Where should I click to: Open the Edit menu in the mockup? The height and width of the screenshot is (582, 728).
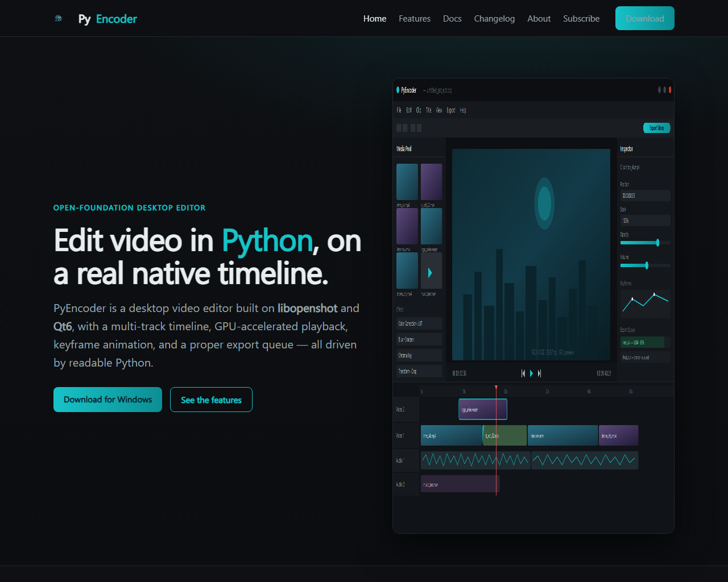[x=408, y=110]
